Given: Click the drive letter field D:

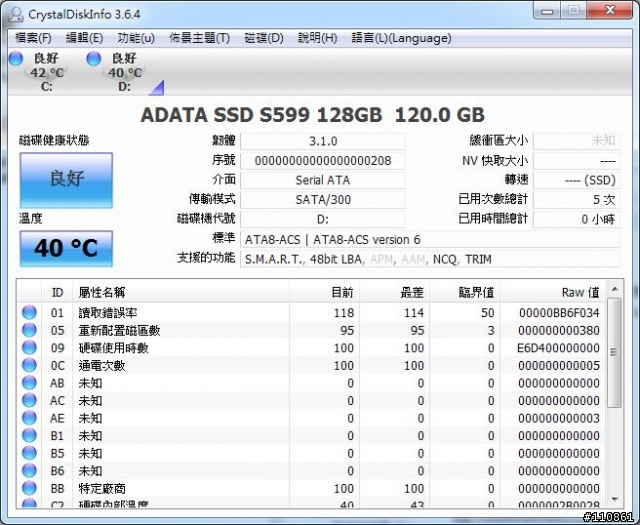Looking at the screenshot, I should (x=323, y=219).
